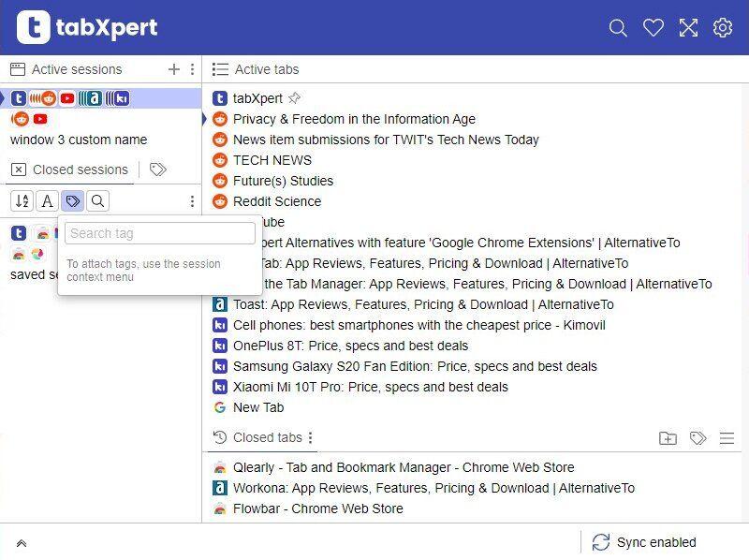Click the sync refresh arrows icon
This screenshot has height=560, width=749.
pyautogui.click(x=600, y=542)
